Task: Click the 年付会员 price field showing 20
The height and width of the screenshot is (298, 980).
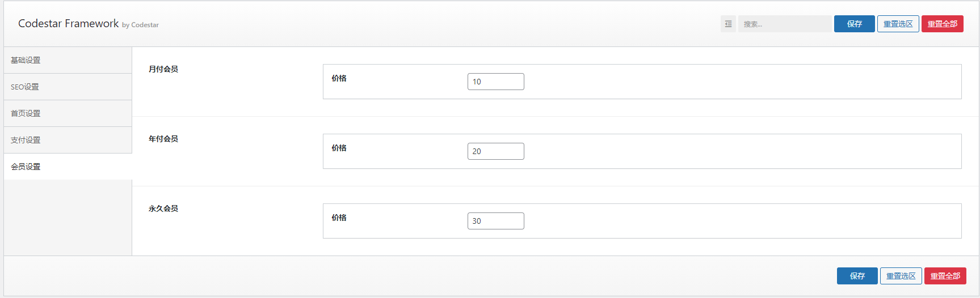Action: [x=495, y=151]
